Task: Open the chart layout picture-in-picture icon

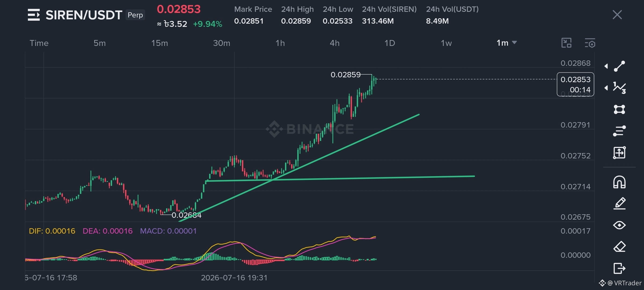Action: coord(566,43)
